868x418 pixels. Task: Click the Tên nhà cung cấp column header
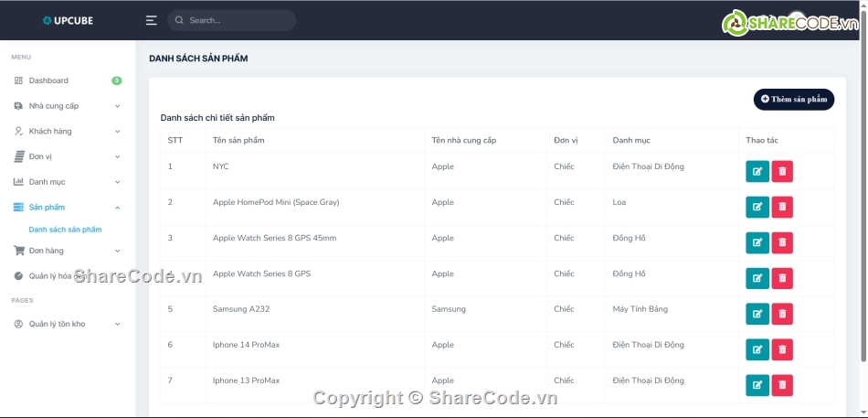464,140
